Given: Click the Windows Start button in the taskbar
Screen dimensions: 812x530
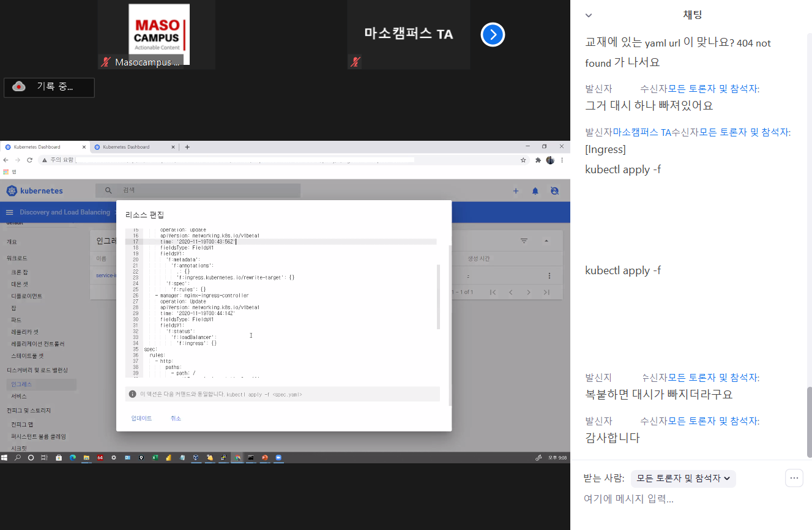Looking at the screenshot, I should point(5,457).
